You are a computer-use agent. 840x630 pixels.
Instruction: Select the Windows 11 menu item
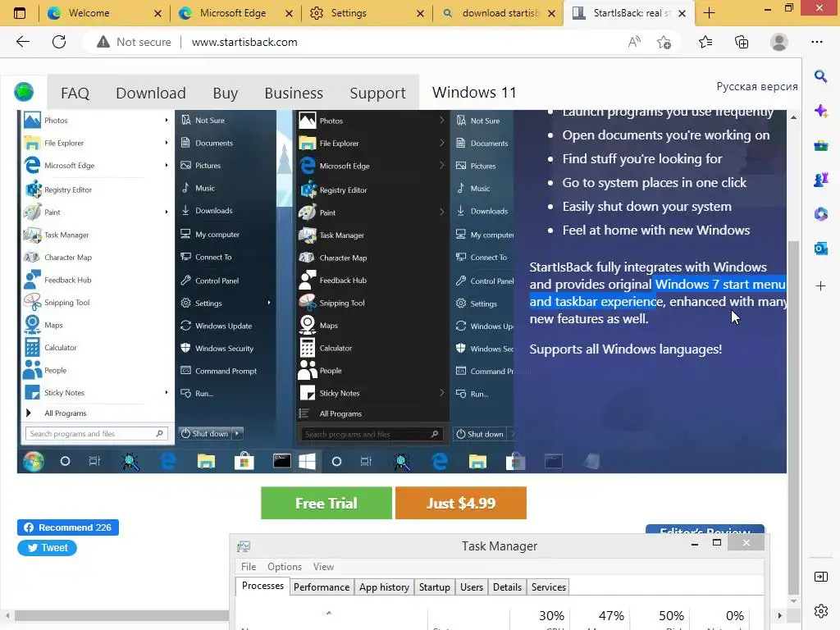(474, 93)
